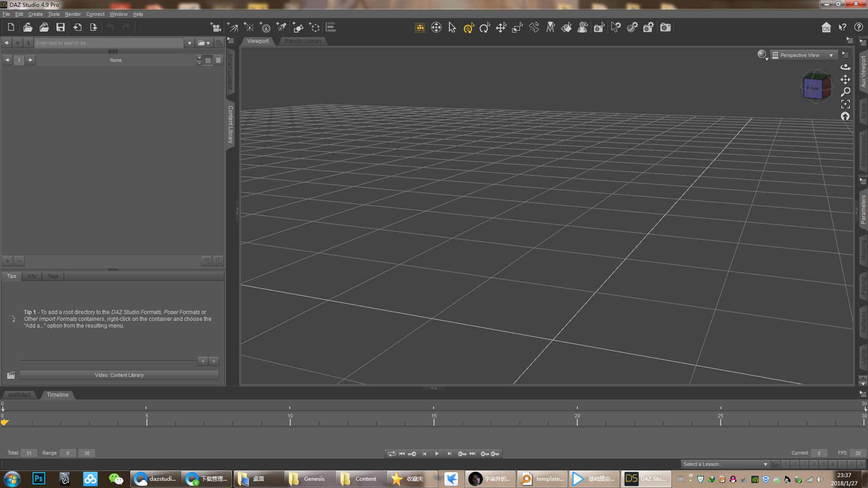This screenshot has height=488, width=868.
Task: Open the search filter dropdown arrow
Action: pyautogui.click(x=189, y=43)
